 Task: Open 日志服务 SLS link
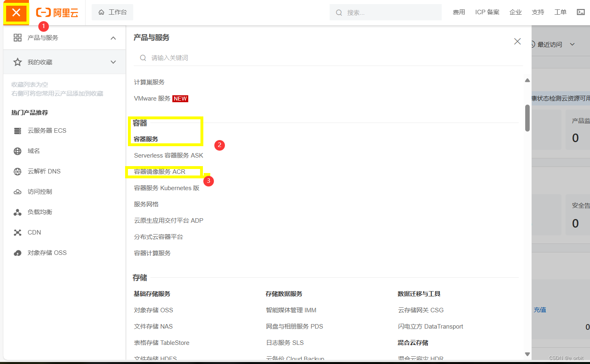click(285, 343)
